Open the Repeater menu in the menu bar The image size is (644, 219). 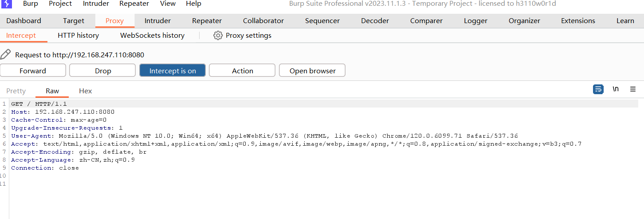point(134,4)
